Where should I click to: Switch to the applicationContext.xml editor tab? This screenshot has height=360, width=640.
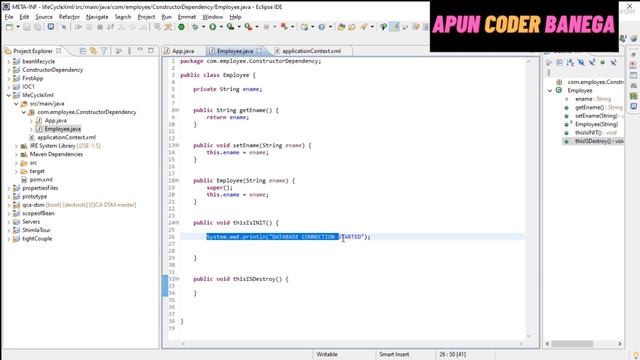311,51
